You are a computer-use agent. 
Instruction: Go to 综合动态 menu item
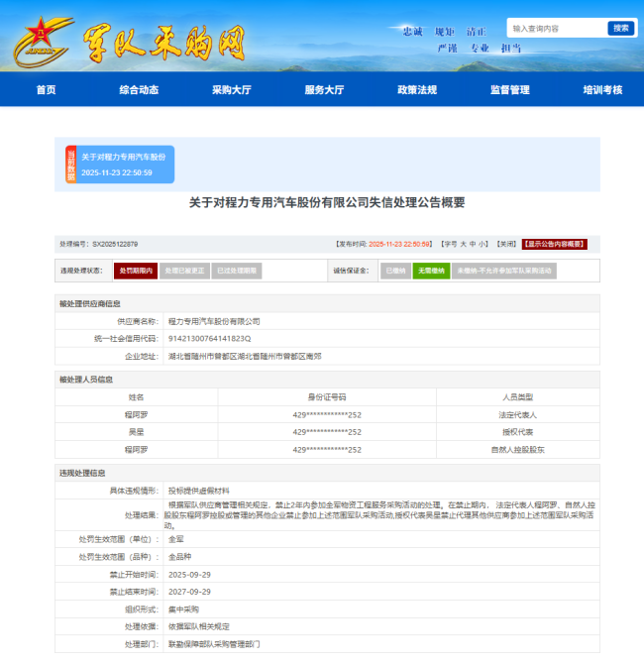coord(139,90)
